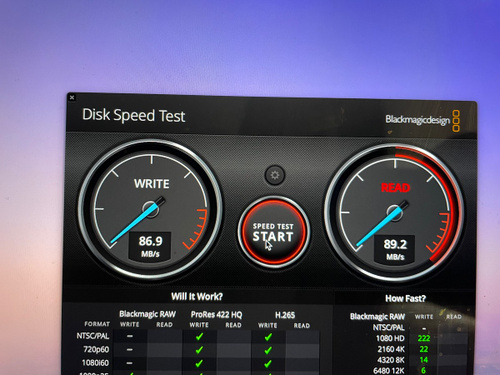Click the 2160 4K write value 22

424,349
